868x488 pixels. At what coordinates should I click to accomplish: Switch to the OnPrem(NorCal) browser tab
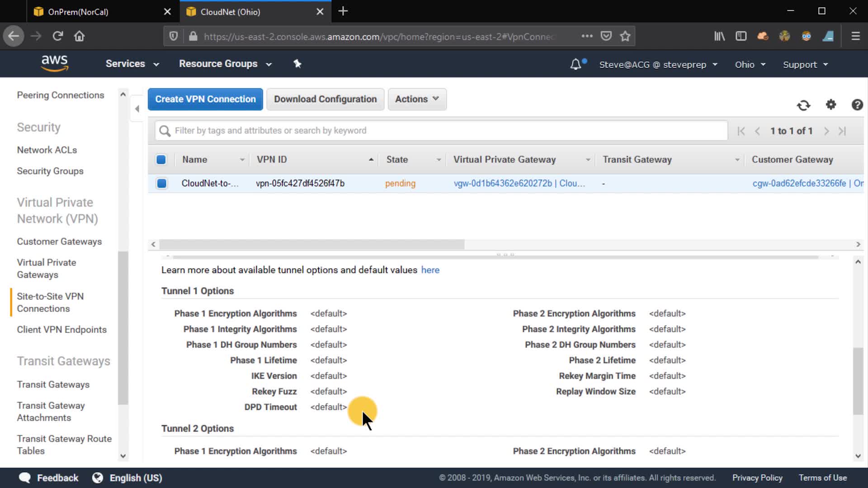coord(78,12)
